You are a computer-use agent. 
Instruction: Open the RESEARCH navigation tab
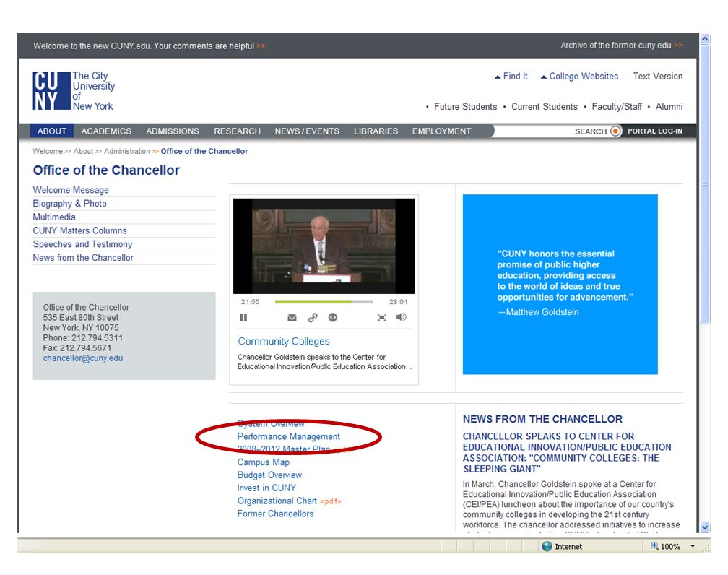coord(237,131)
